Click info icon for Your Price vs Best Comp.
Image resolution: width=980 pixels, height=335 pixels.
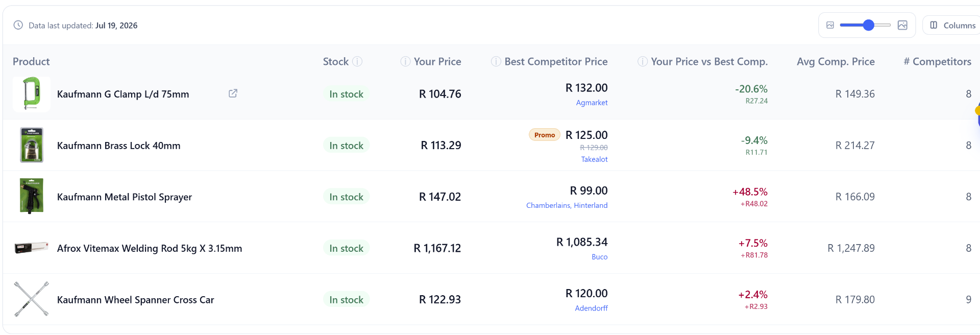coord(643,61)
